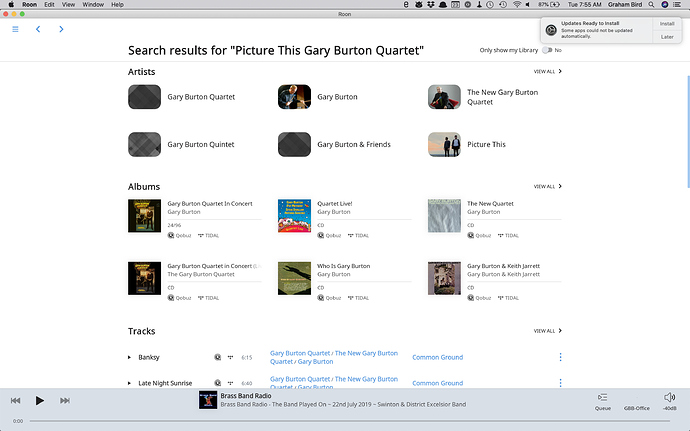Open the Wi-Fi status menu
The width and height of the screenshot is (690, 431).
pyautogui.click(x=517, y=4)
